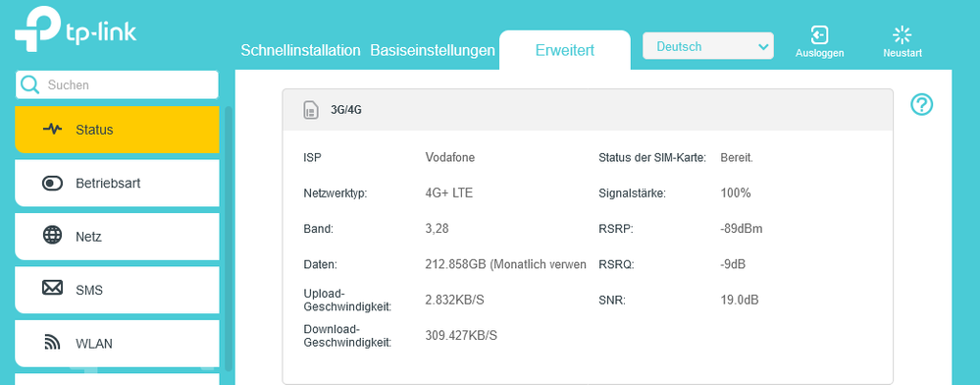
Task: Open the Deutsch language dropdown
Action: [708, 46]
